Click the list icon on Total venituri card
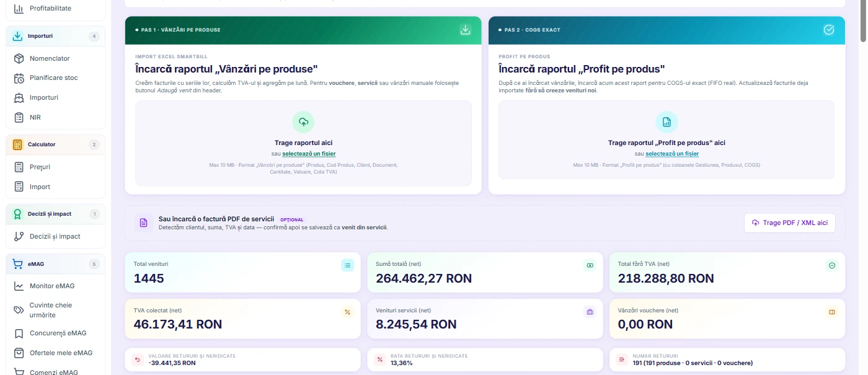The width and height of the screenshot is (868, 375). (347, 265)
